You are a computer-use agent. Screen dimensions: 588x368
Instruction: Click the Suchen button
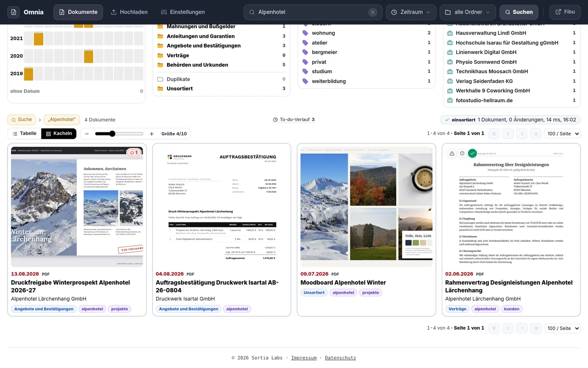point(518,12)
